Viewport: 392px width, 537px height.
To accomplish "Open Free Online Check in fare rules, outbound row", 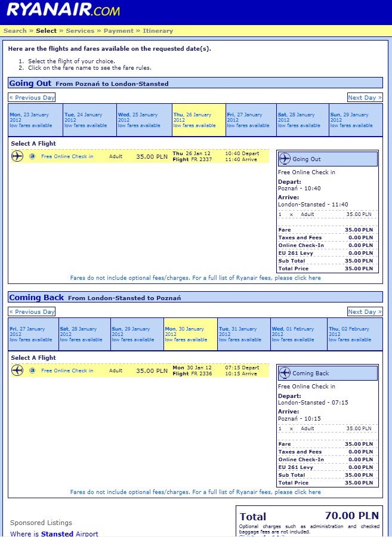I will coord(67,156).
